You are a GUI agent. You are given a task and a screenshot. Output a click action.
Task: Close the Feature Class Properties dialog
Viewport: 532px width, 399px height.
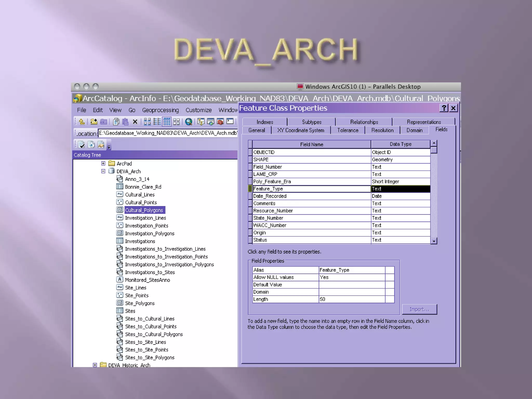[453, 108]
